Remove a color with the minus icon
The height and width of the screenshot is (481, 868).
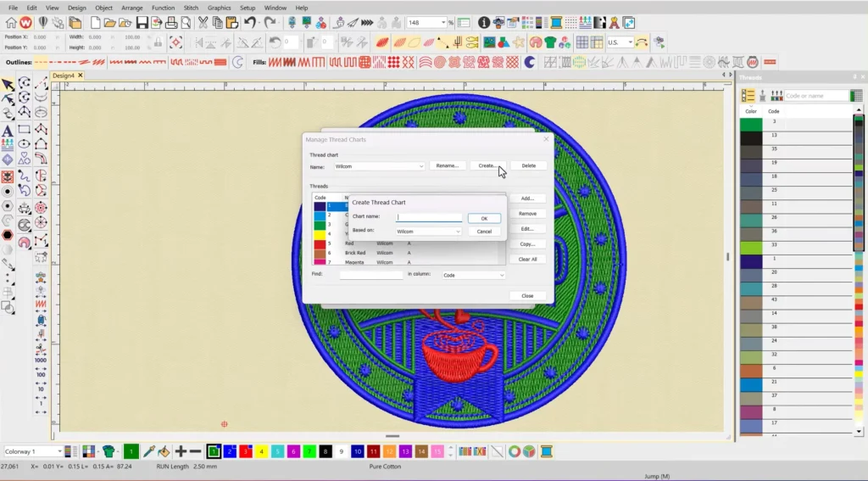[x=195, y=451]
